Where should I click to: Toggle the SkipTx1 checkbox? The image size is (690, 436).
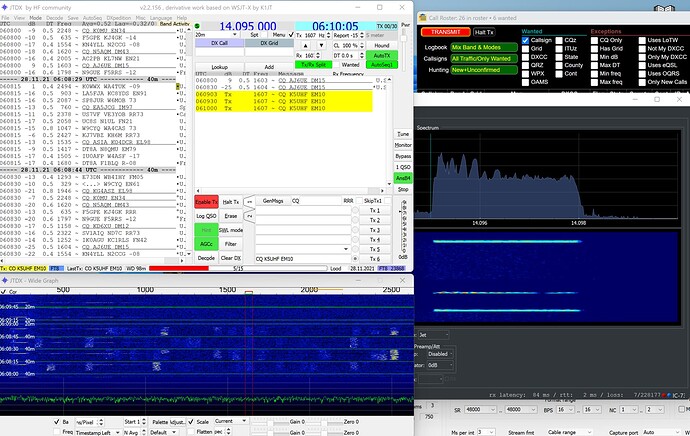click(x=387, y=201)
